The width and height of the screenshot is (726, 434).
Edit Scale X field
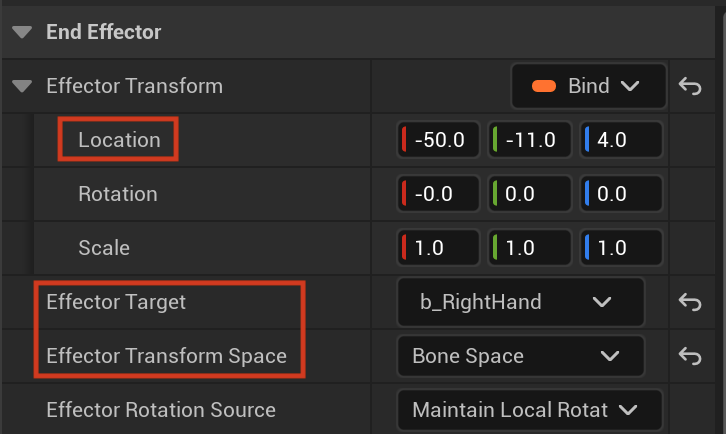[x=438, y=248]
